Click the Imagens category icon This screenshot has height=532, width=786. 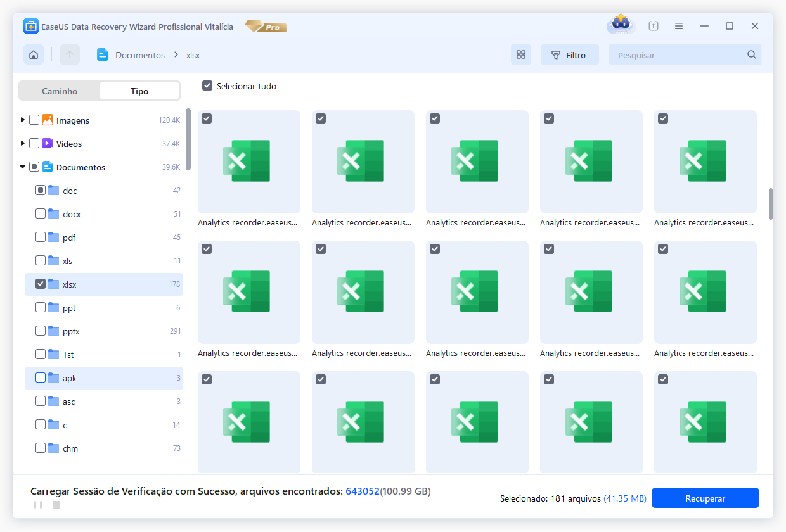pos(48,120)
